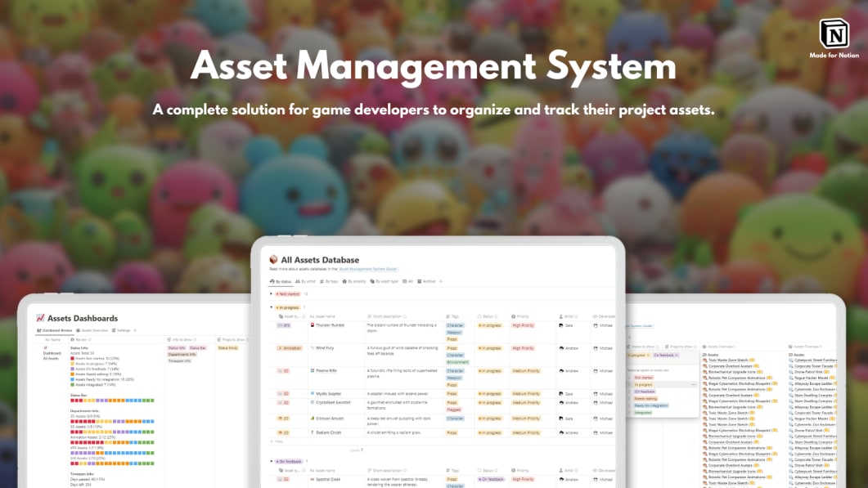This screenshot has height=488, width=868.
Task: Click the Archive view icon in the view bar
Action: coord(420,280)
